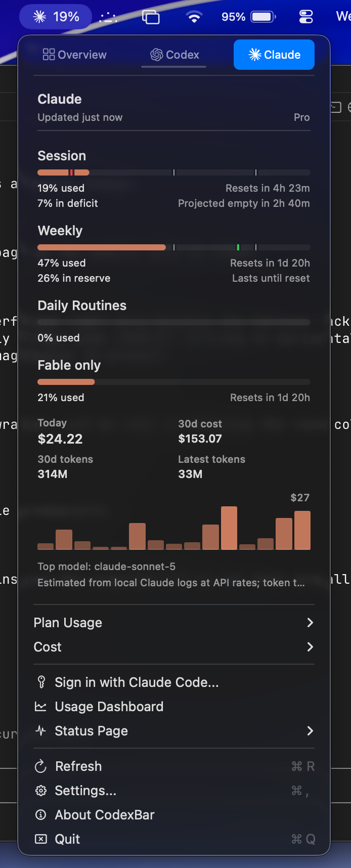Click the green marker on Weekly bar
Viewport: 351px width, 868px height.
238,247
